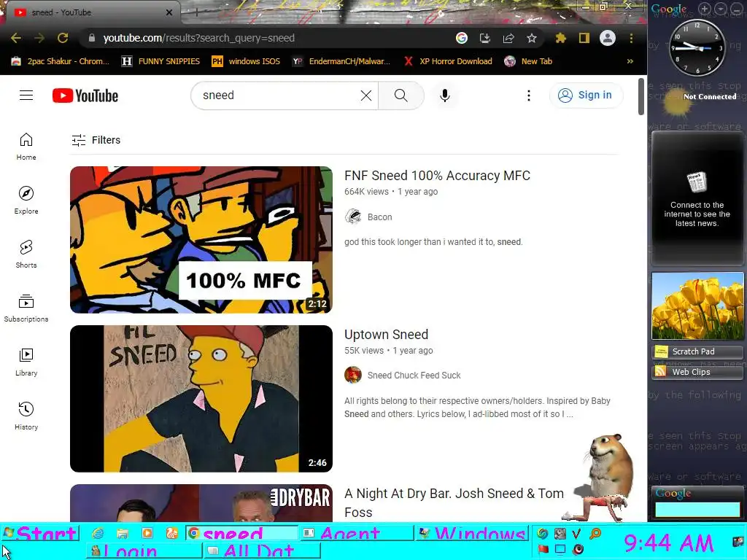Open Subscriptions in the sidebar
This screenshot has height=560, width=747.
(26, 308)
